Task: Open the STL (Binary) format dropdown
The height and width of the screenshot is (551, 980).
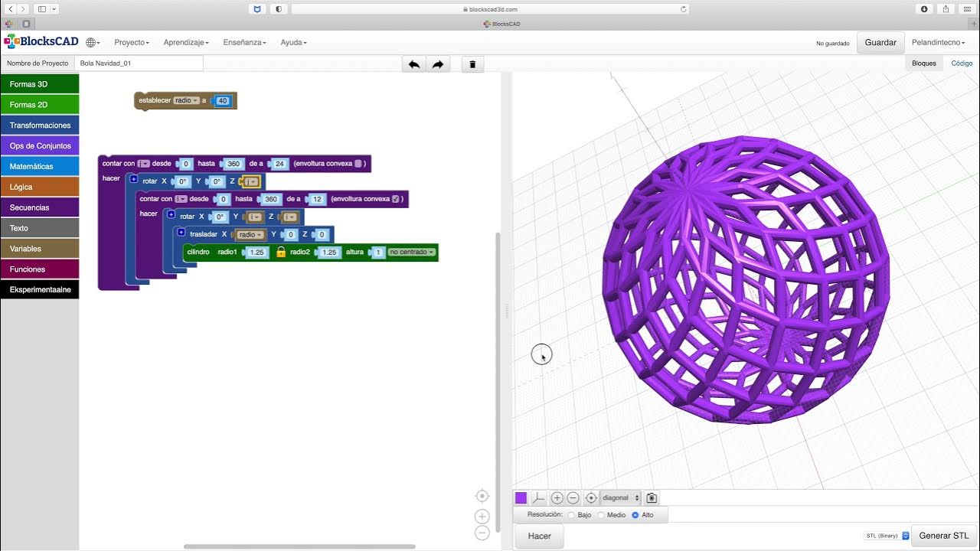Action: point(886,536)
